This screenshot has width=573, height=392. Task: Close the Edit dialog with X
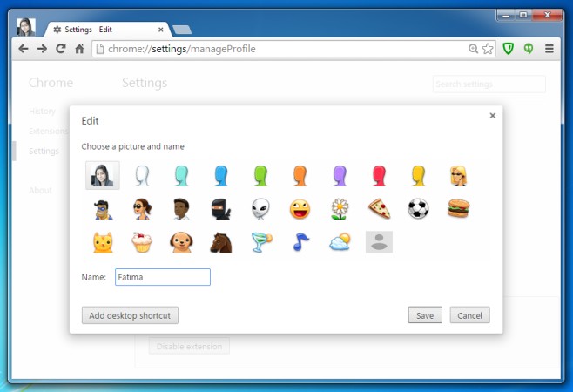493,116
